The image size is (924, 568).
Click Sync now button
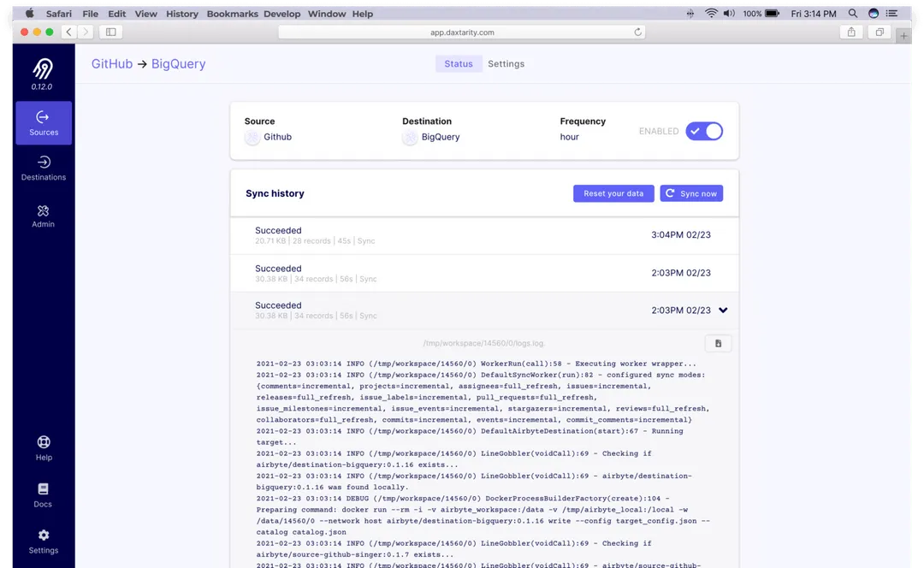(x=691, y=193)
